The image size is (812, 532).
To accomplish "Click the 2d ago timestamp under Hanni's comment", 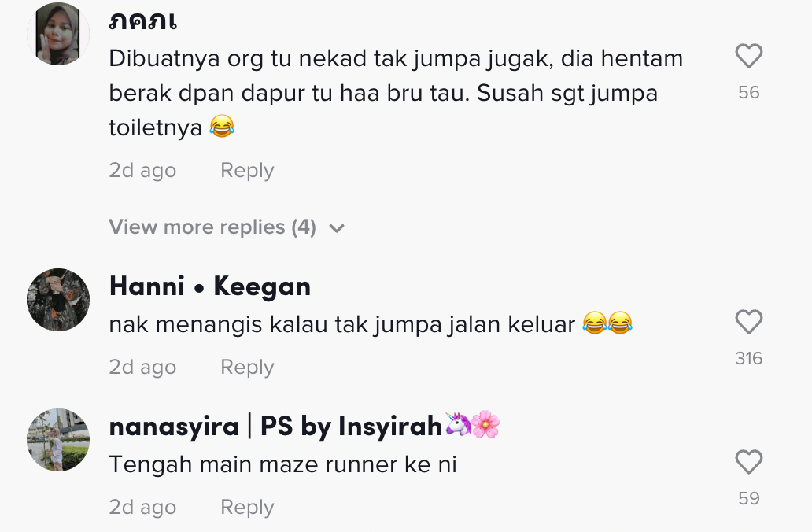I will (142, 368).
